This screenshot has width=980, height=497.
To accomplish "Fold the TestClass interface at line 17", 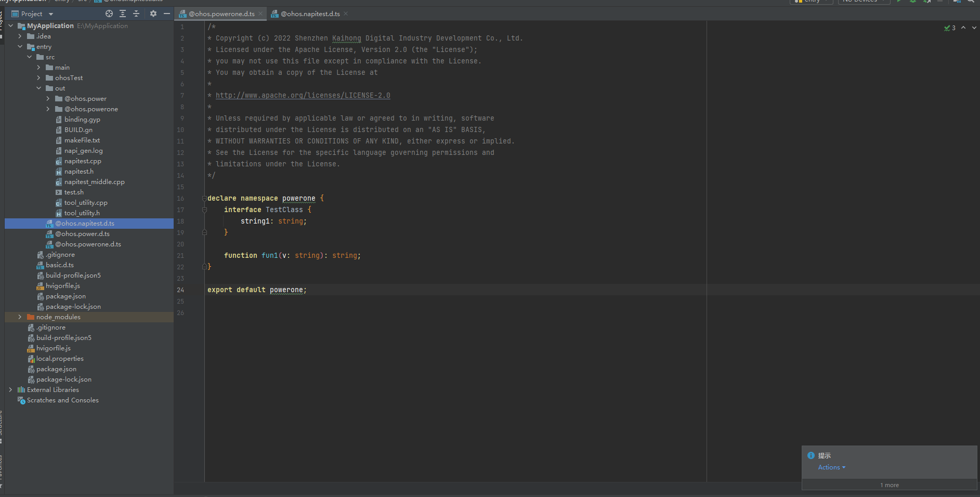I will [x=204, y=210].
